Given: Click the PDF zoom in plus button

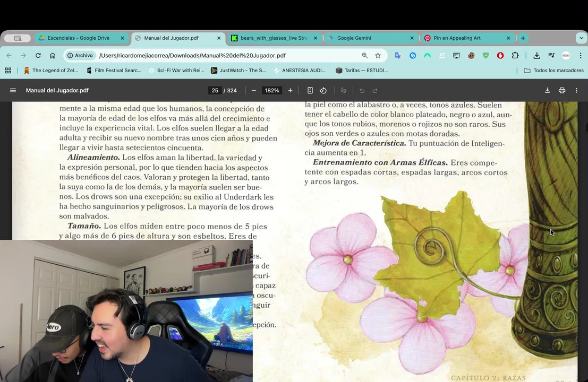Looking at the screenshot, I should [290, 90].
